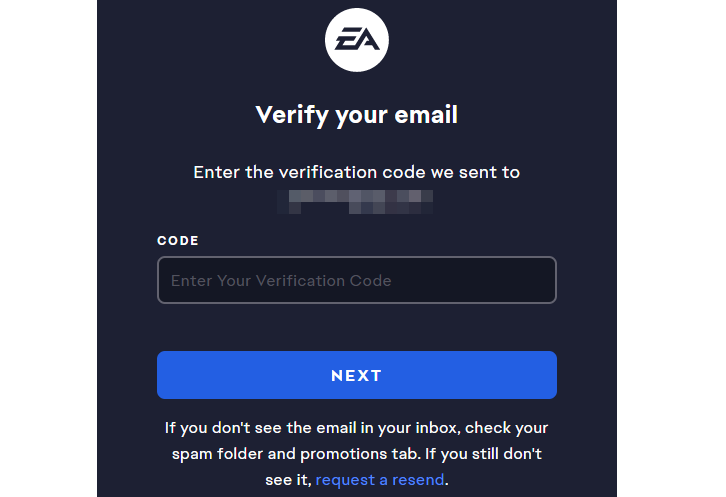This screenshot has height=497, width=726.
Task: Click the 'Verify your email' heading
Action: click(x=357, y=114)
